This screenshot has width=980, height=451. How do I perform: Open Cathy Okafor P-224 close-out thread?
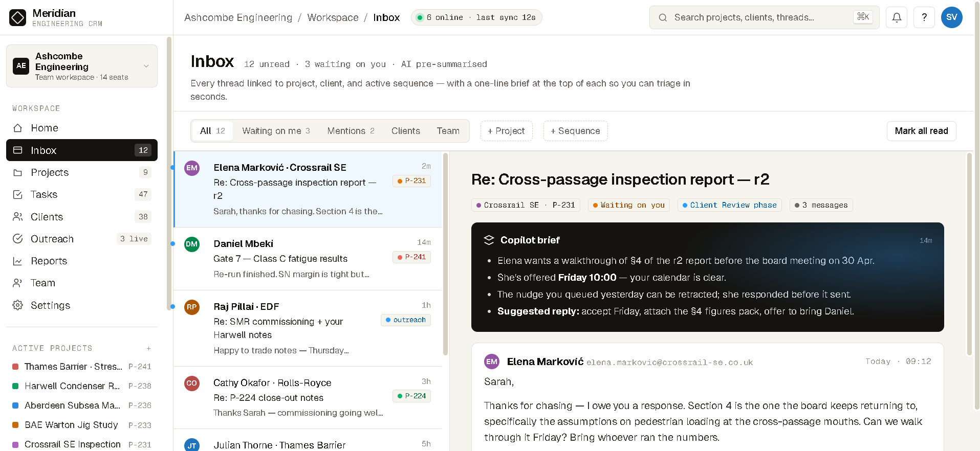308,398
